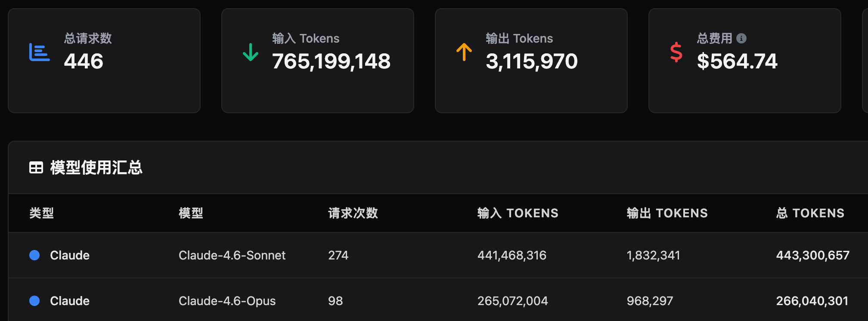
Task: Click the Sonnet total tokens 443,300,657
Action: coord(812,255)
